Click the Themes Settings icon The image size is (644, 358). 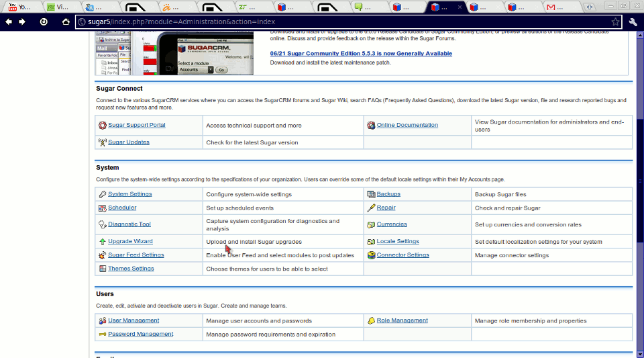point(102,269)
